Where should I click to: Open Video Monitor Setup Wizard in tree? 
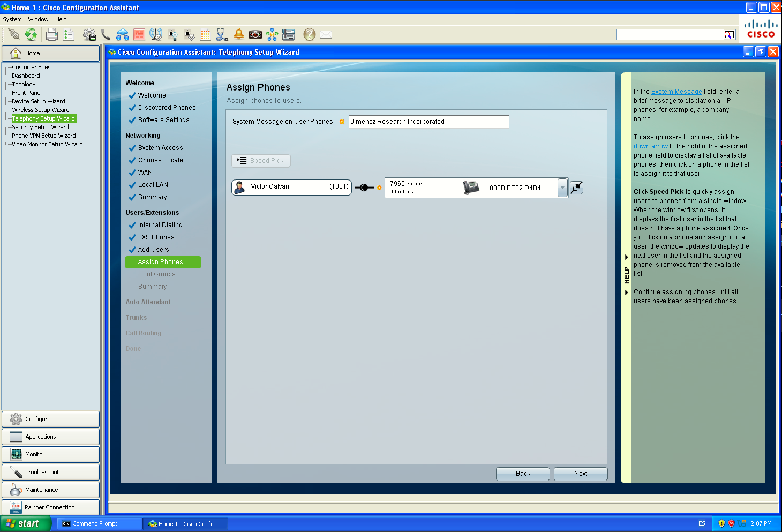tap(47, 144)
